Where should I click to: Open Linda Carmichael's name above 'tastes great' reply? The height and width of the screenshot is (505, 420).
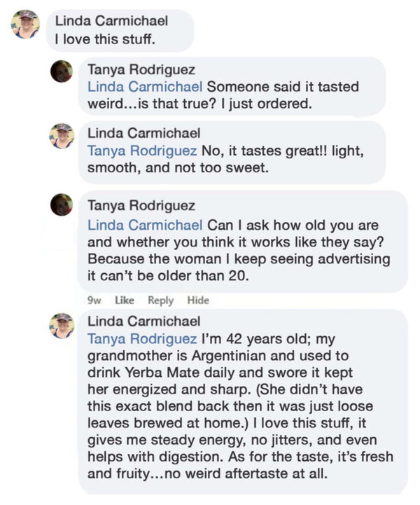(x=144, y=133)
